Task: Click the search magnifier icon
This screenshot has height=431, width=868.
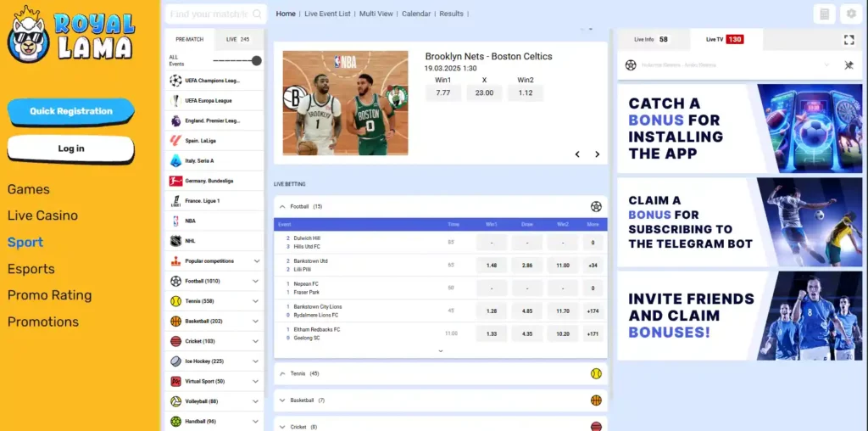Action: (x=257, y=14)
